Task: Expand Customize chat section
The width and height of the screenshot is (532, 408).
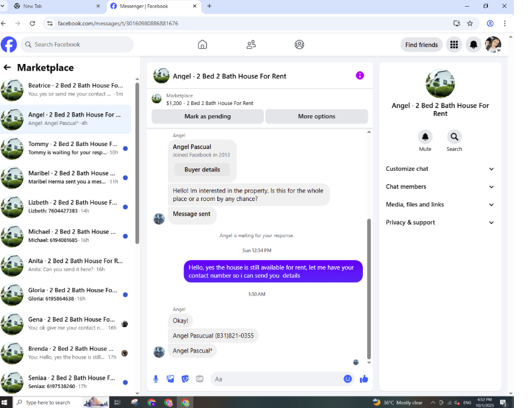Action: [x=440, y=169]
